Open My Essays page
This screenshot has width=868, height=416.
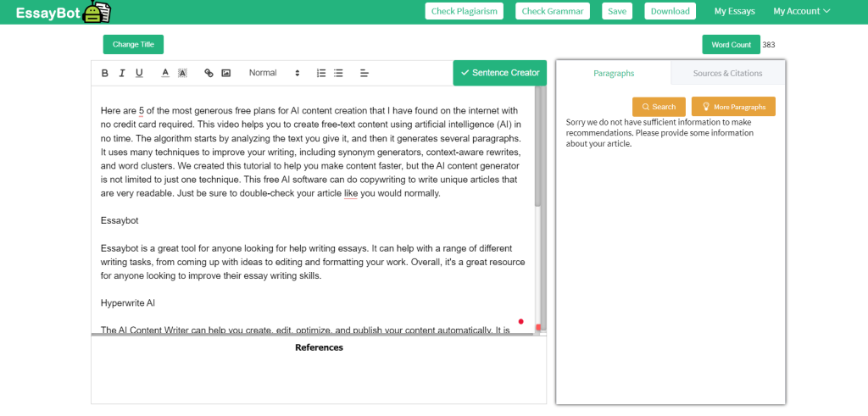click(735, 11)
